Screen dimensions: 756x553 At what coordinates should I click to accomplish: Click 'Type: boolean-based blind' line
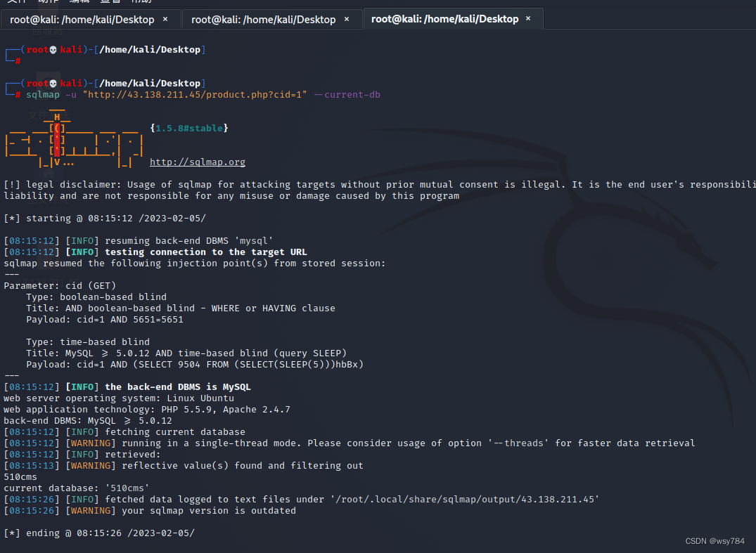[x=96, y=297]
